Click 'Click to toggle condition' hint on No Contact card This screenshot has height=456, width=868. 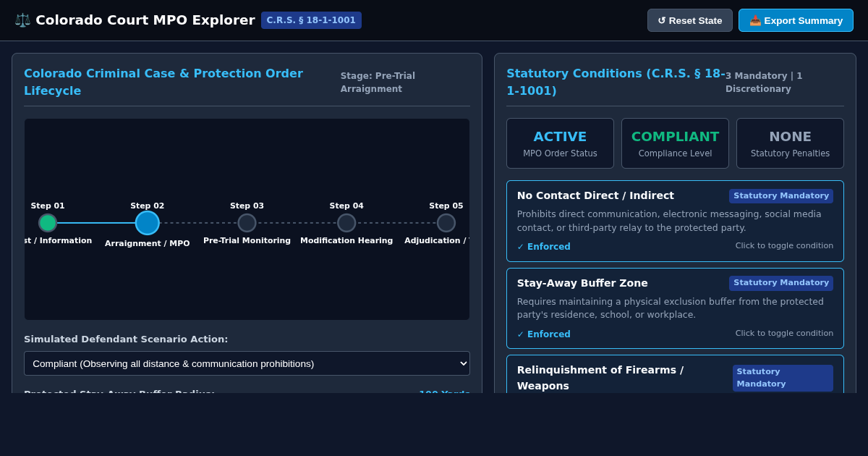tap(784, 246)
